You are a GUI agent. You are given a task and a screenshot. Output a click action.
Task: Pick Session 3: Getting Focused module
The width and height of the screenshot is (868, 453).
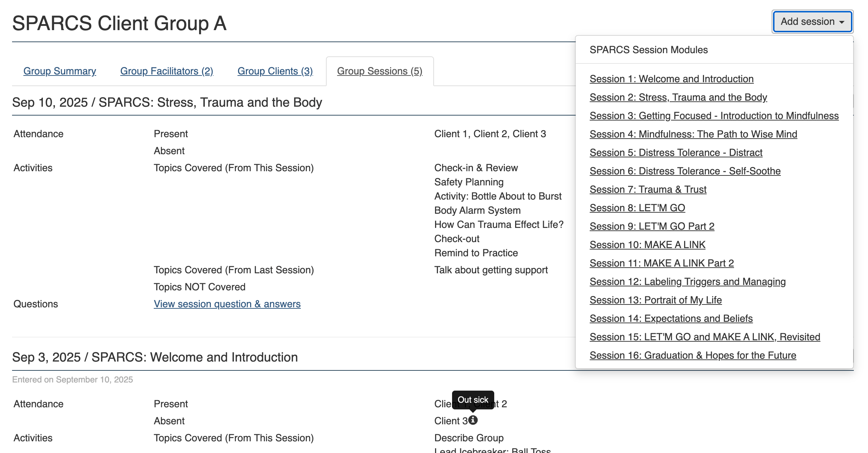point(714,116)
